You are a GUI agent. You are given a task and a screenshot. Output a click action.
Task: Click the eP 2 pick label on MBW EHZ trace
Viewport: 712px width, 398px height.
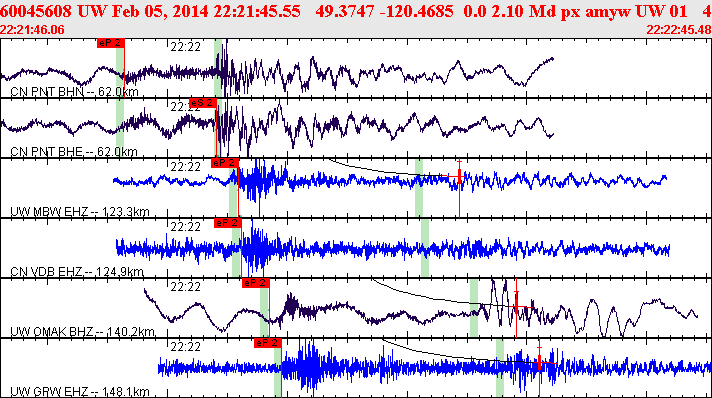[225, 163]
